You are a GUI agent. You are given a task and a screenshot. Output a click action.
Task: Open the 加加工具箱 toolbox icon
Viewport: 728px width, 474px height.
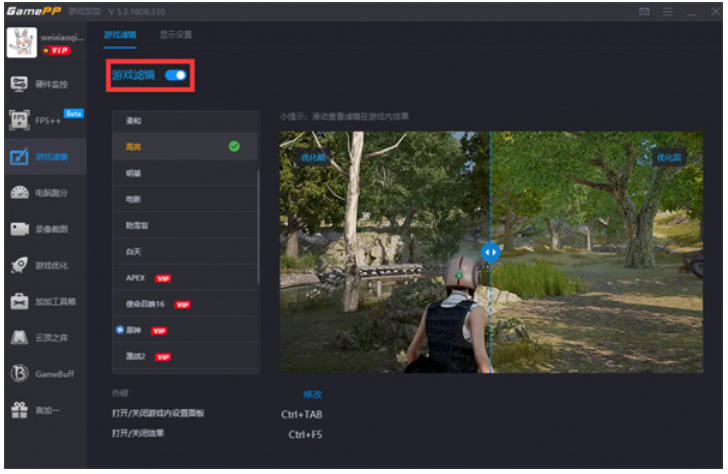20,301
